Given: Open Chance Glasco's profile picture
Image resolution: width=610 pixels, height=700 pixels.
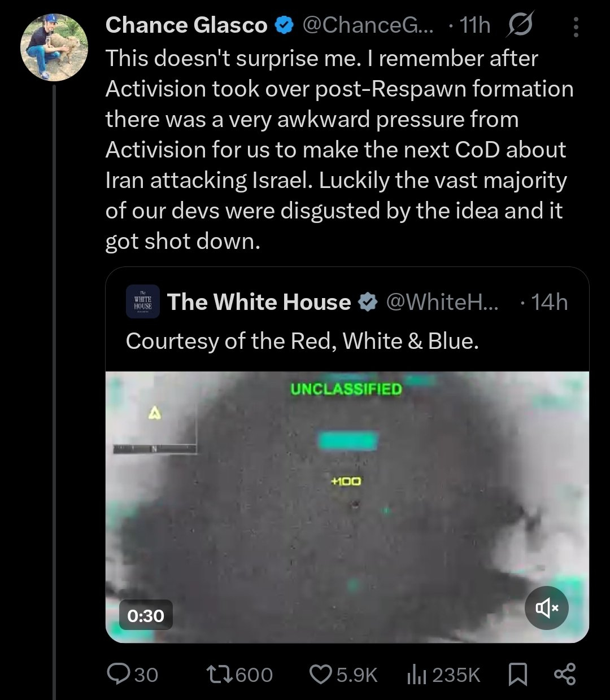Looking at the screenshot, I should [x=54, y=47].
